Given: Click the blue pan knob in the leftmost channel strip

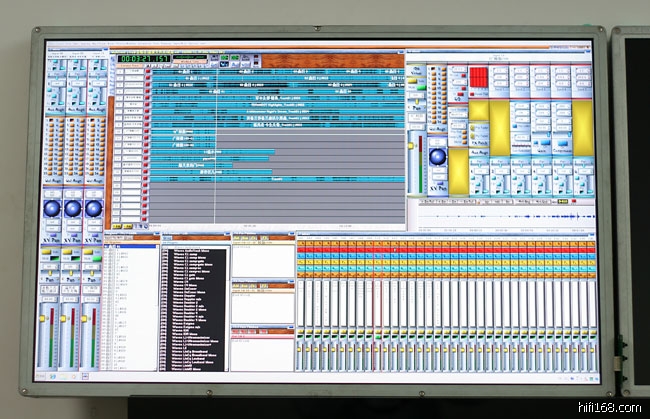Looking at the screenshot, I should [51, 207].
